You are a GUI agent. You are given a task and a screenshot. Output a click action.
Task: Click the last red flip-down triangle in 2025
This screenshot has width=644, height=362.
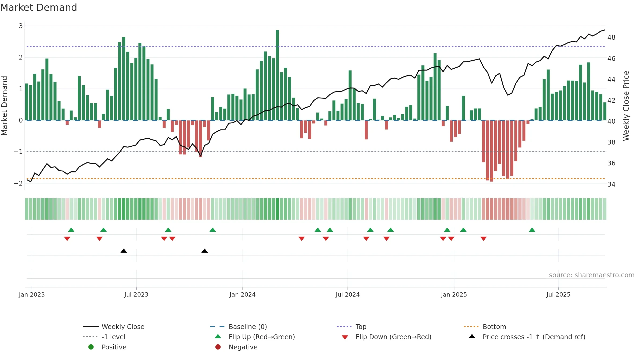coord(484,239)
